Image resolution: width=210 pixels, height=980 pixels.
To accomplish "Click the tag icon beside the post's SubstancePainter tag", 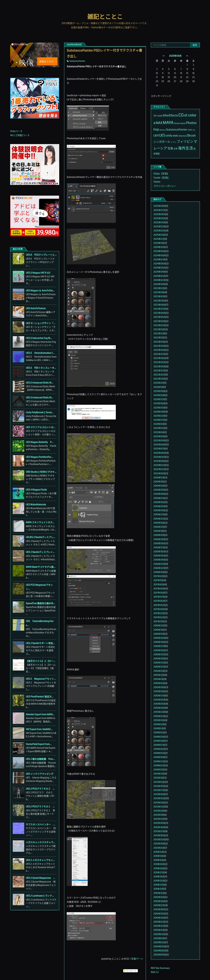I will tap(68, 61).
